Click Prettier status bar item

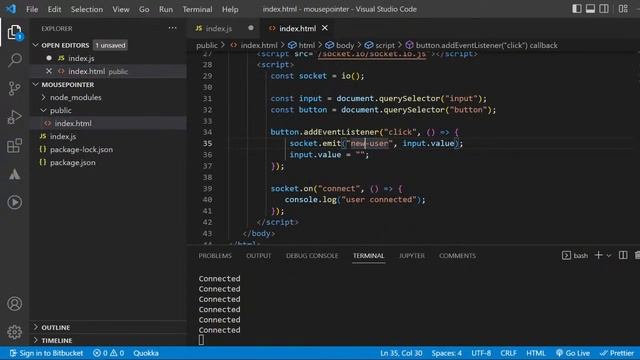tap(617, 353)
